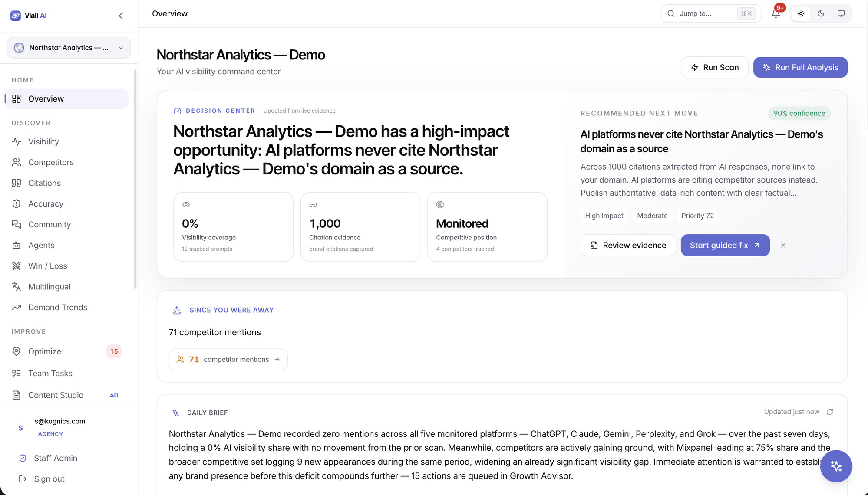Click the 90% confidence badge
The image size is (868, 495).
(x=799, y=113)
